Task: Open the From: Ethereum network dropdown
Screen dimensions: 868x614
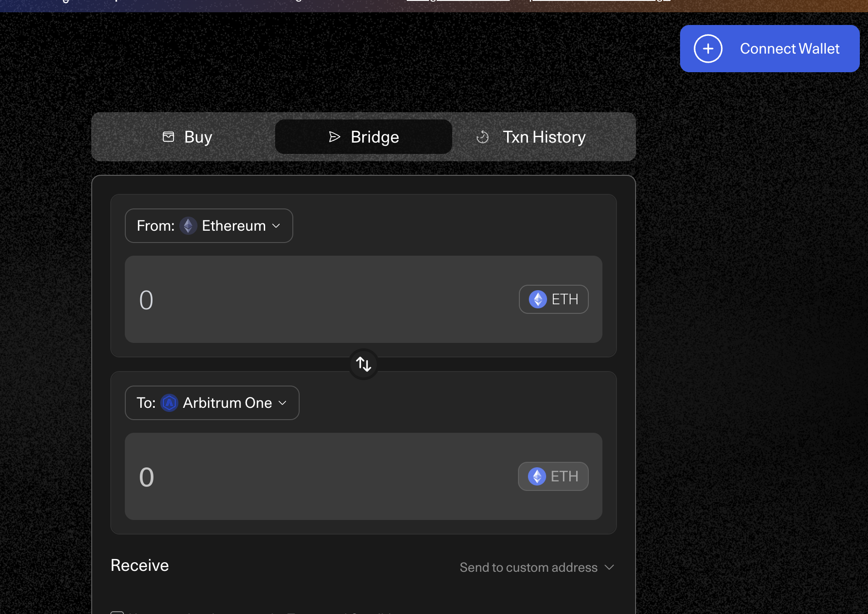Action: [209, 226]
